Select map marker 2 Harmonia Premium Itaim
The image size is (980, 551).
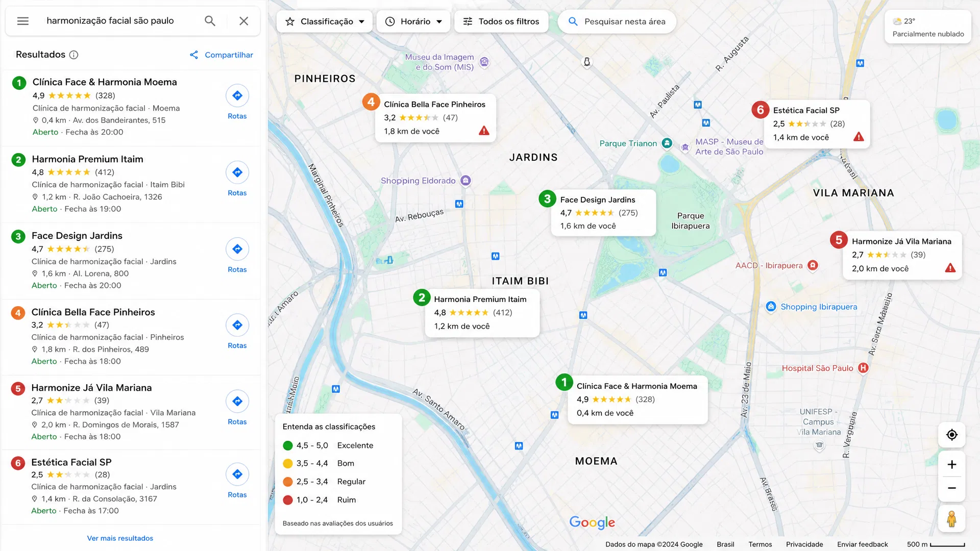422,297
